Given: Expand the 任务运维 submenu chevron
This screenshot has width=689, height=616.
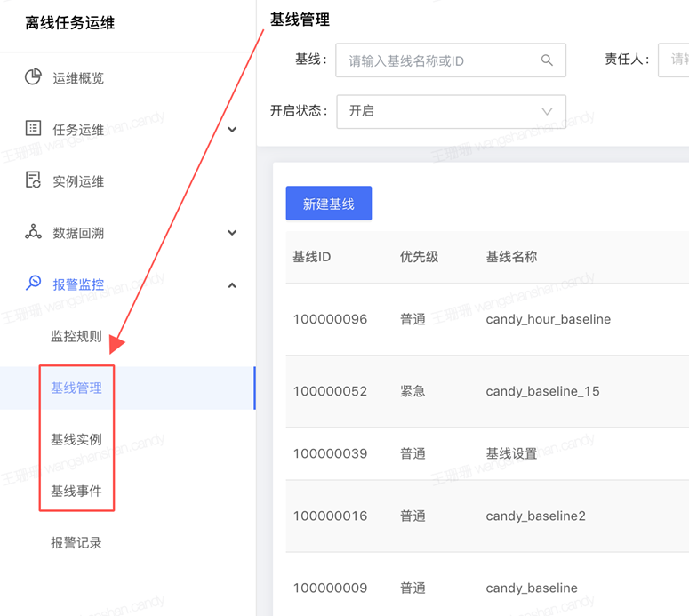Looking at the screenshot, I should [232, 130].
